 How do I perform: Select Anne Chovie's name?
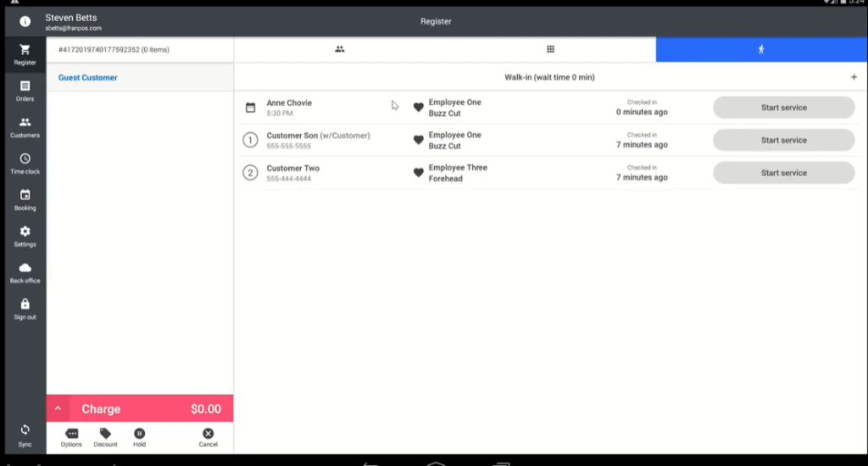click(x=289, y=103)
